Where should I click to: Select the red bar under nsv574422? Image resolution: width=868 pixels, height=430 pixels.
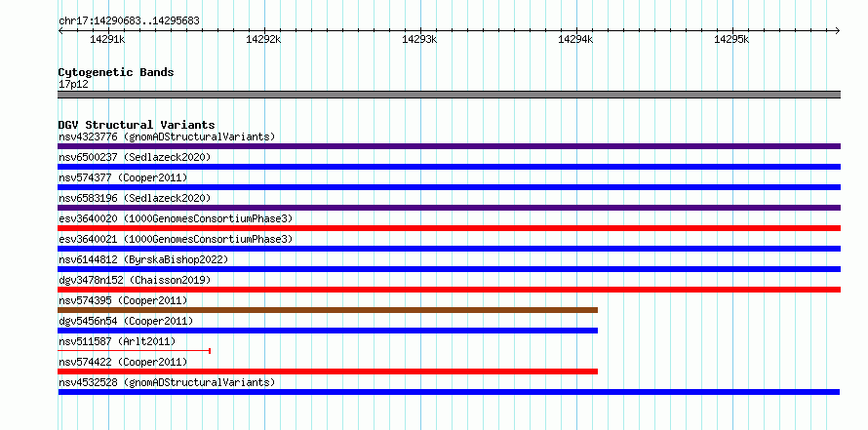point(328,371)
